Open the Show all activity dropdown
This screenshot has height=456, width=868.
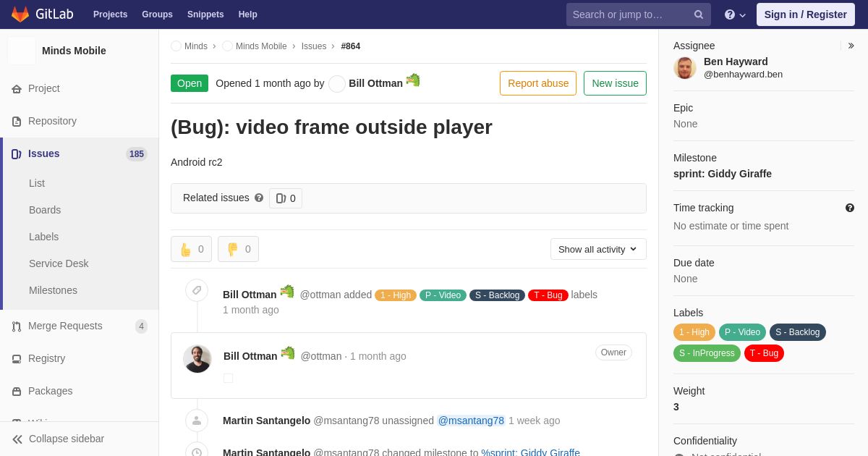[x=598, y=249]
